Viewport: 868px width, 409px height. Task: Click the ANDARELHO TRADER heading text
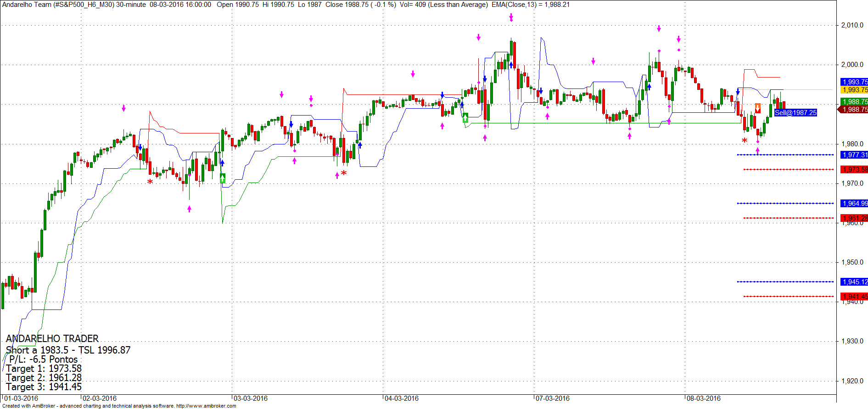point(52,339)
